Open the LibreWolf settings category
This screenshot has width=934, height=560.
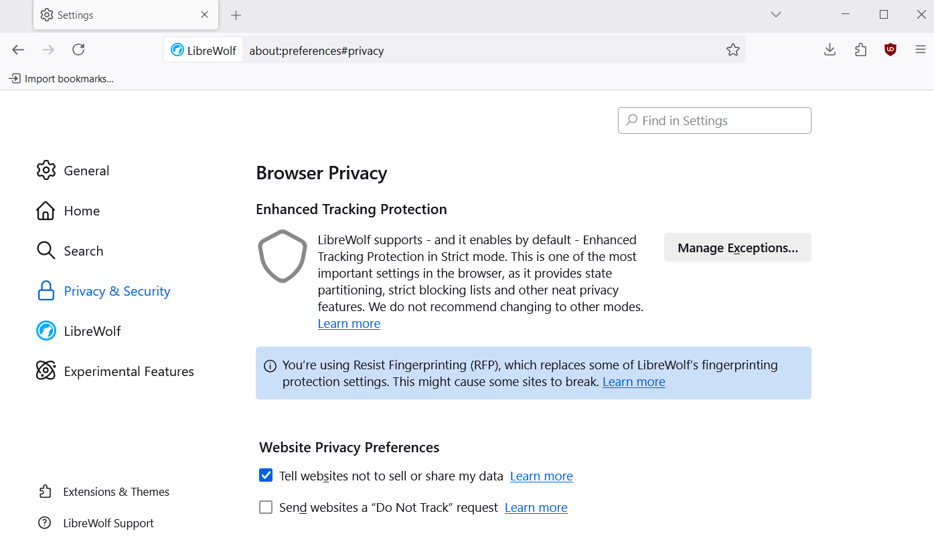tap(79, 331)
